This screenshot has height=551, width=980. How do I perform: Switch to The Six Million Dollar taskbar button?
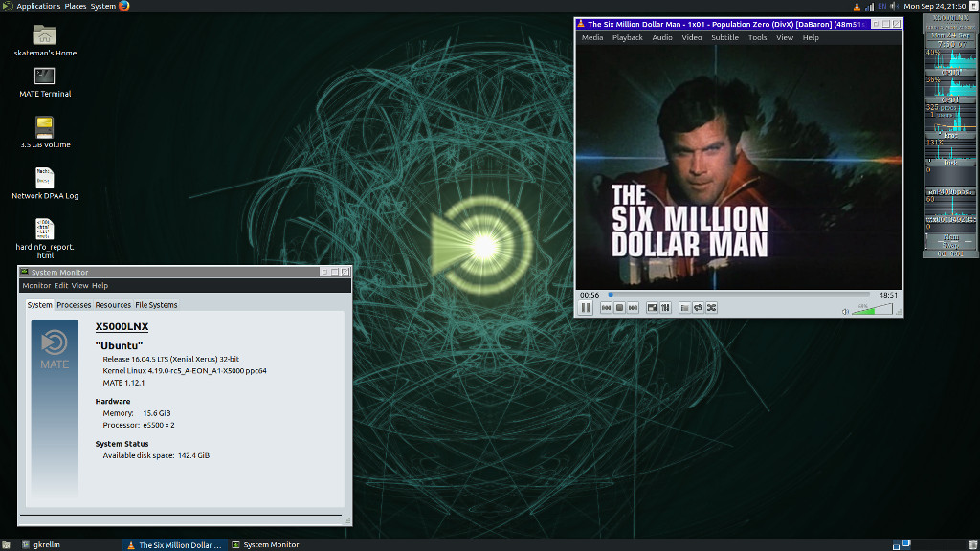click(174, 544)
